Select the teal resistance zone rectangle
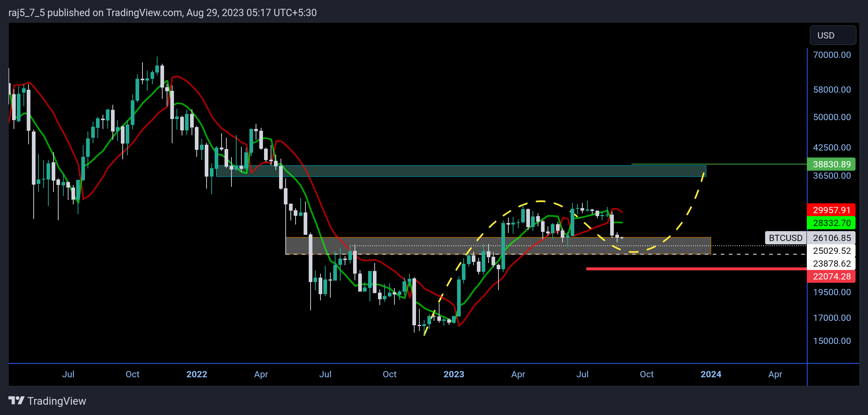Screen dimensions: 868x415 pyautogui.click(x=461, y=171)
